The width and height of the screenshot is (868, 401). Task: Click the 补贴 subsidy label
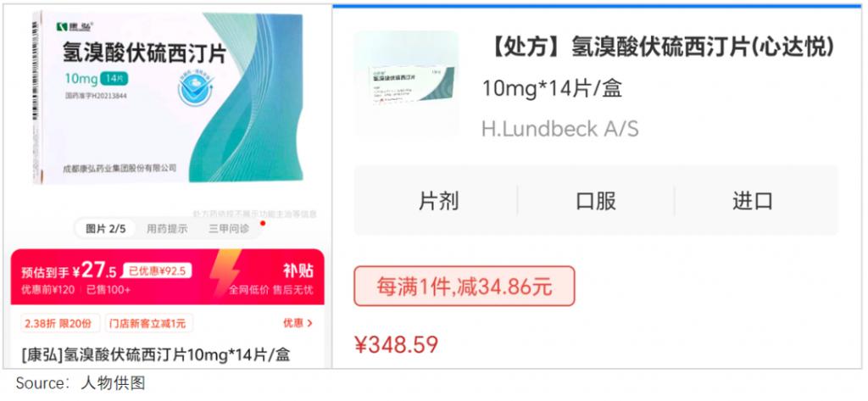point(298,270)
